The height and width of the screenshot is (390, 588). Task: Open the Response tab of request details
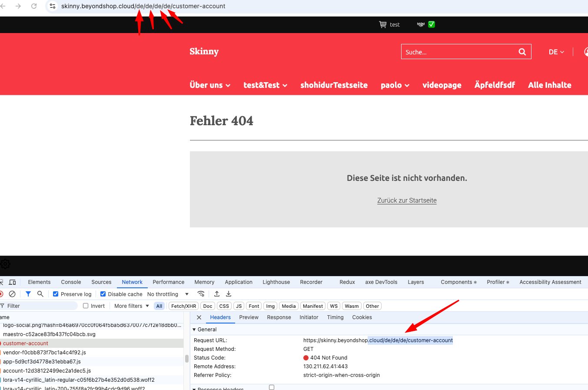point(279,317)
